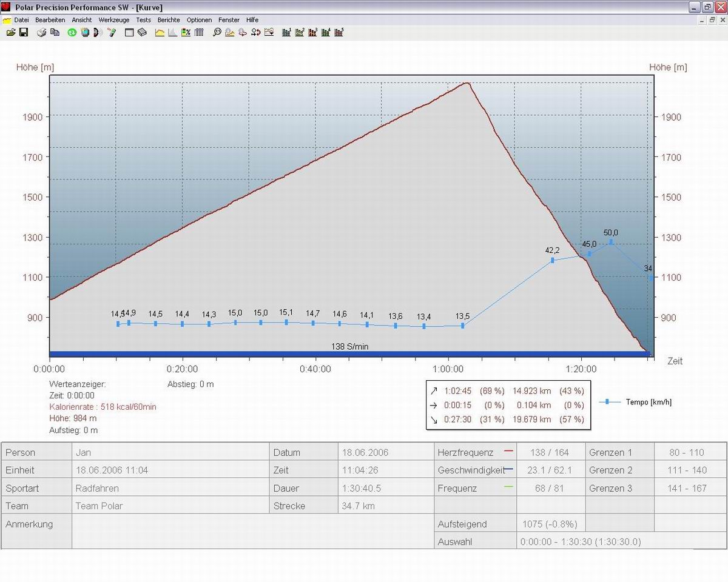Click the Anmerkung notes text field
The height and width of the screenshot is (582, 728).
[x=252, y=531]
